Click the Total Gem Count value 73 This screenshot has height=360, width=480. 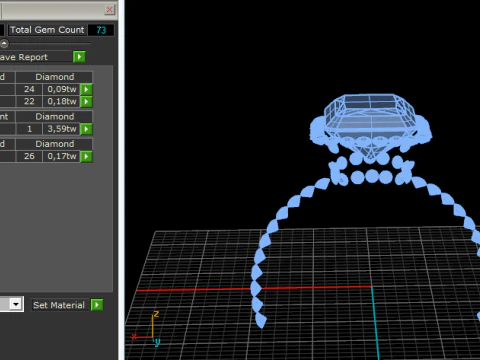pyautogui.click(x=101, y=30)
